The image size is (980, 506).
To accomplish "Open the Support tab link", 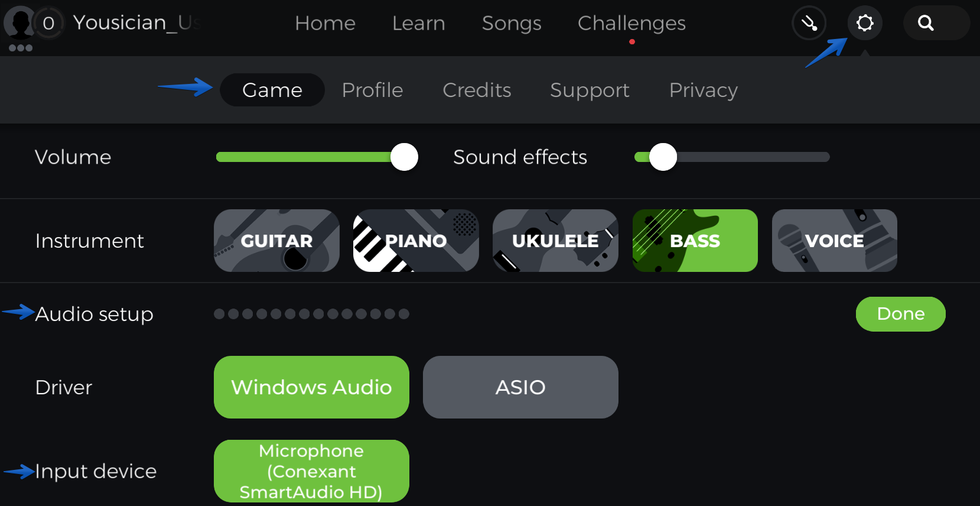I will [x=590, y=90].
